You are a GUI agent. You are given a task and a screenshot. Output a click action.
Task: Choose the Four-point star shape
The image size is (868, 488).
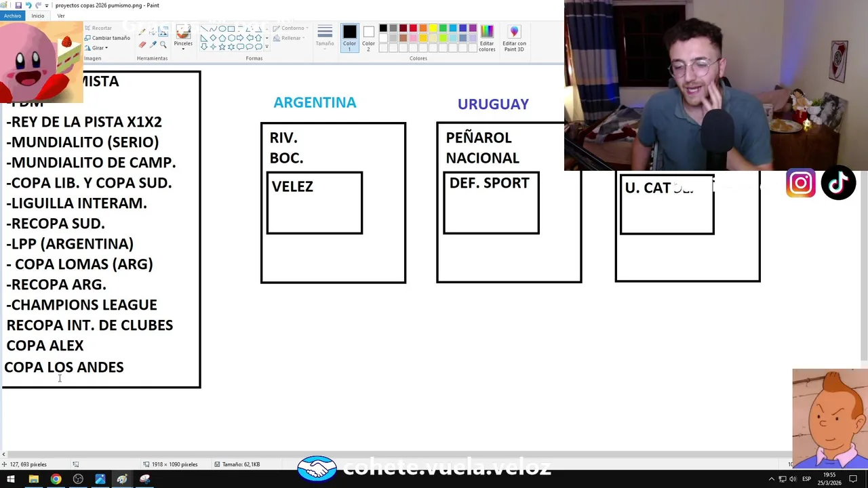pyautogui.click(x=213, y=47)
